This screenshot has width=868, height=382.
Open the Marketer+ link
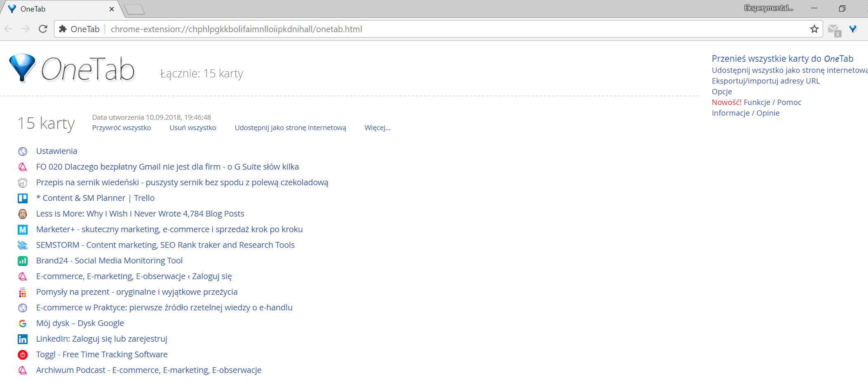pyautogui.click(x=169, y=229)
